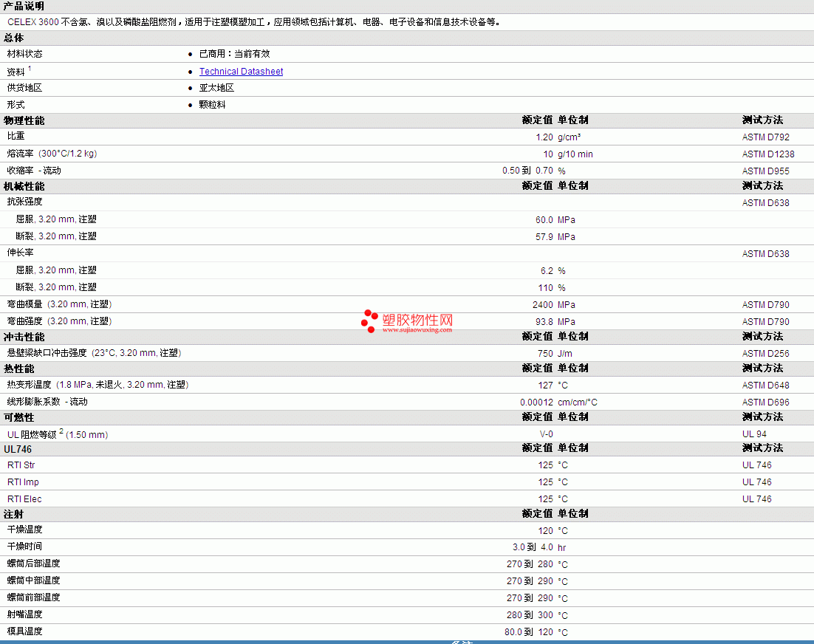This screenshot has width=814, height=644.
Task: Select the ASTM D792 test method
Action: click(766, 137)
